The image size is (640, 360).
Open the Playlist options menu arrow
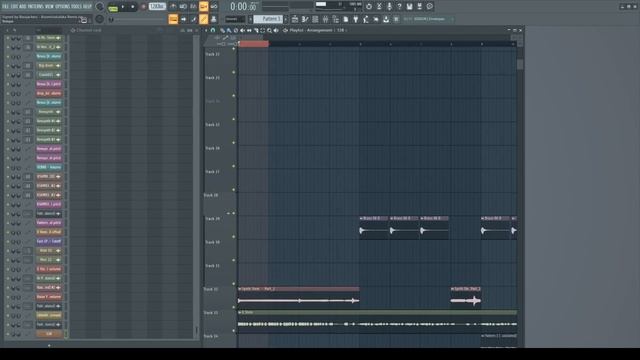(x=206, y=30)
